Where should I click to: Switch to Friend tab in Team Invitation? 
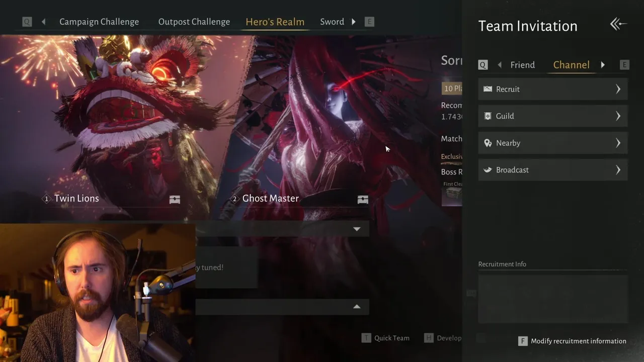coord(522,65)
